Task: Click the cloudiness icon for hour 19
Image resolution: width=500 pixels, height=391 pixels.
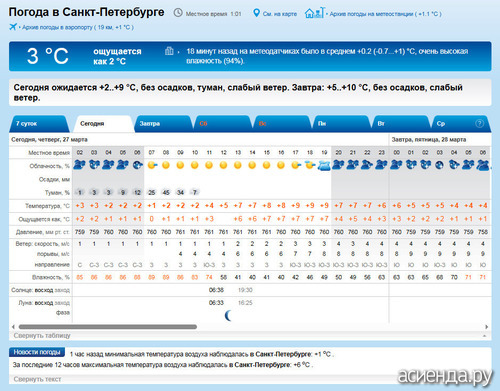Action: point(324,165)
